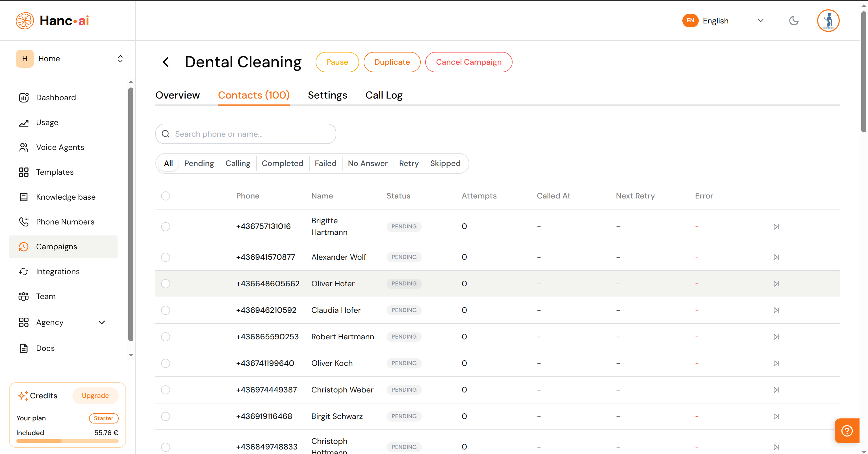Check the row for Claudia Hofer
This screenshot has height=454, width=868.
166,310
